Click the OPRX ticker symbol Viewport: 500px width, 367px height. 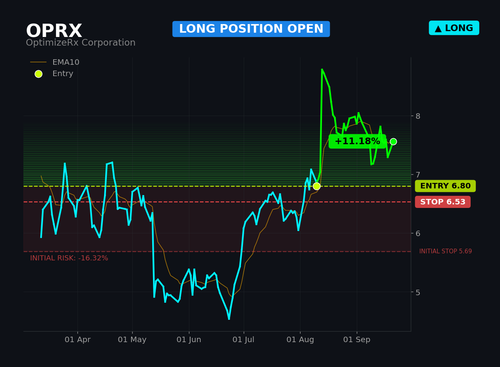(x=54, y=31)
